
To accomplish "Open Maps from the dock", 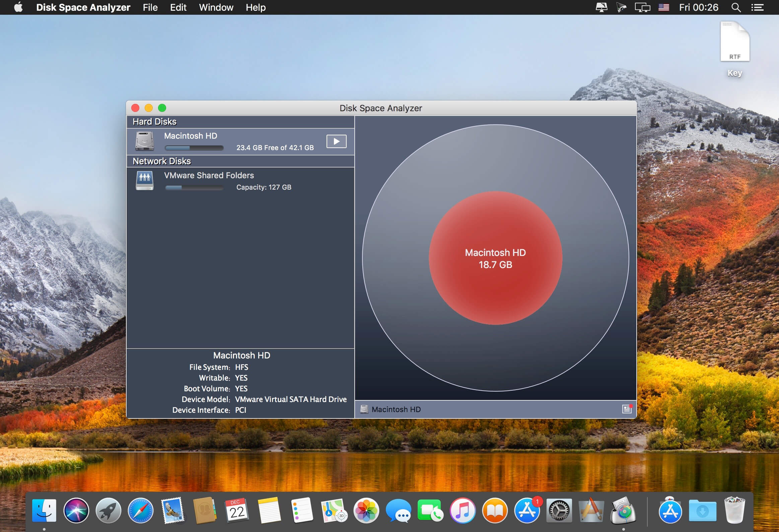I will (334, 510).
